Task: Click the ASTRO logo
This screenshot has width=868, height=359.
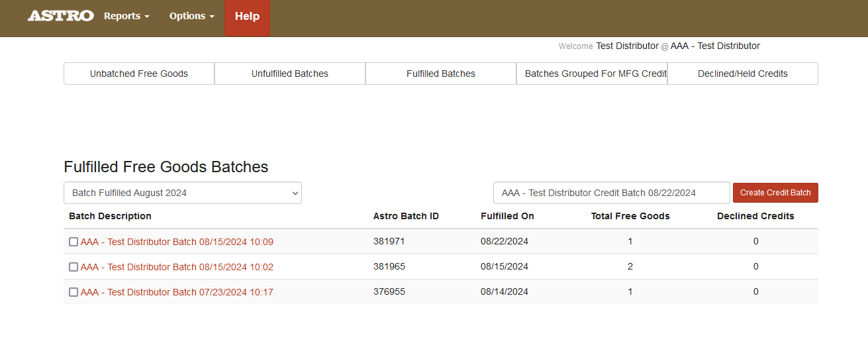Action: coord(61,16)
